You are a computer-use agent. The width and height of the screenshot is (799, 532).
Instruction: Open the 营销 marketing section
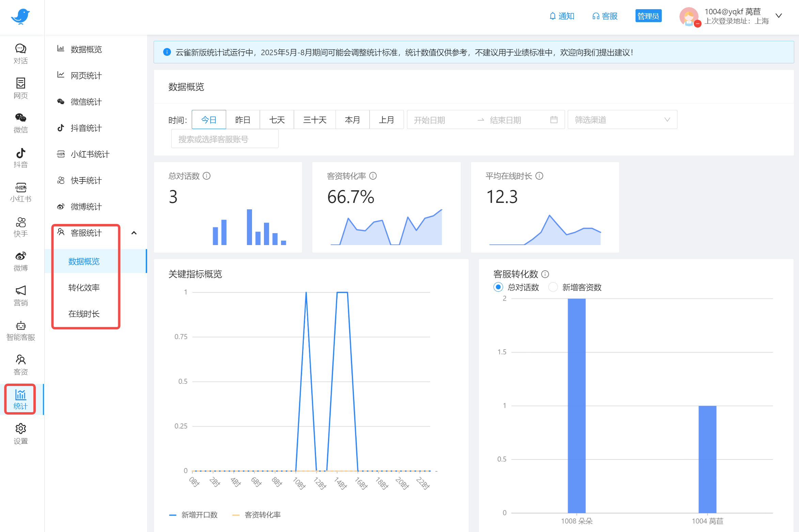[x=20, y=295]
